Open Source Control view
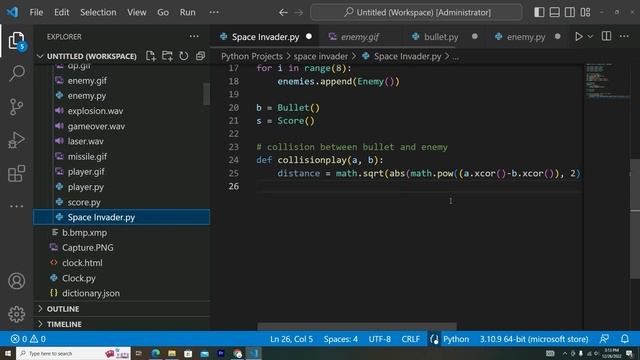Viewport: 640px width, 360px height. coord(16,107)
